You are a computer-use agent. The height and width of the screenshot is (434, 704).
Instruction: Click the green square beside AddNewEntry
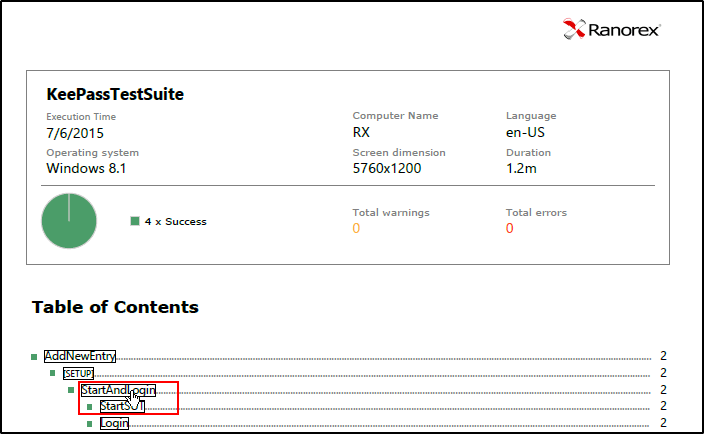[x=34, y=357]
